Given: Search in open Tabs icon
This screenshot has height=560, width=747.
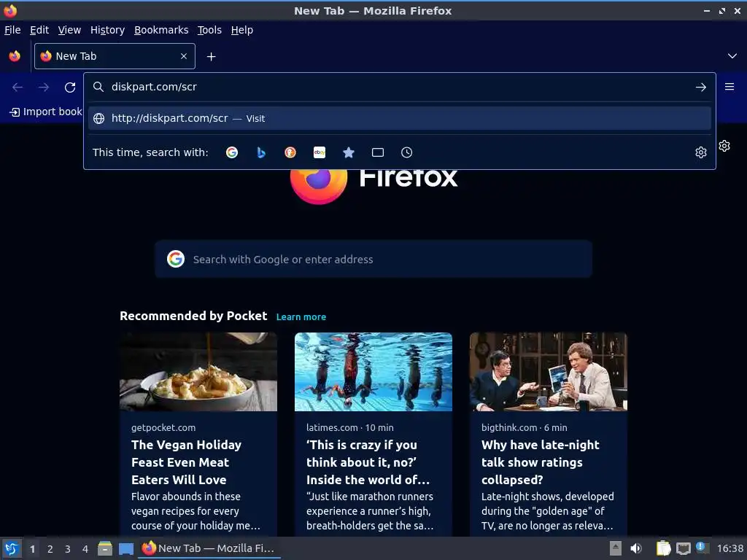Looking at the screenshot, I should 378,152.
